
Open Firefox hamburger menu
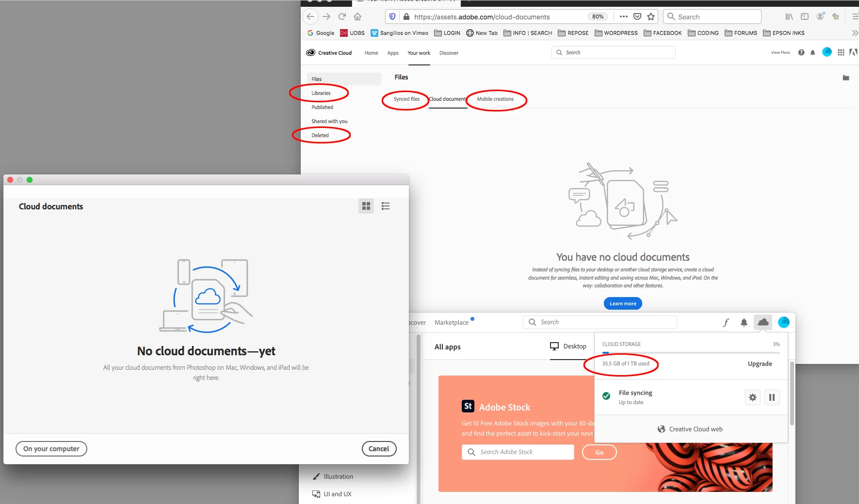(855, 16)
